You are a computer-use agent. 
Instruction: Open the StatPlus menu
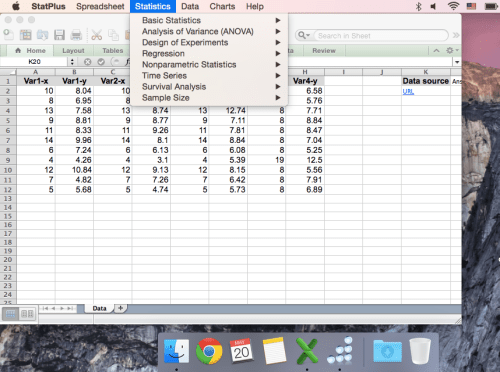point(48,6)
